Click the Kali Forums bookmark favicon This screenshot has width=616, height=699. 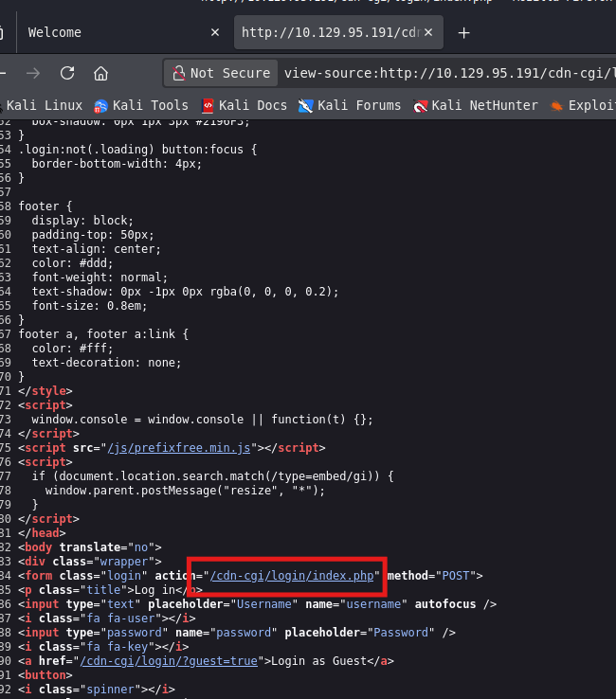pos(305,106)
